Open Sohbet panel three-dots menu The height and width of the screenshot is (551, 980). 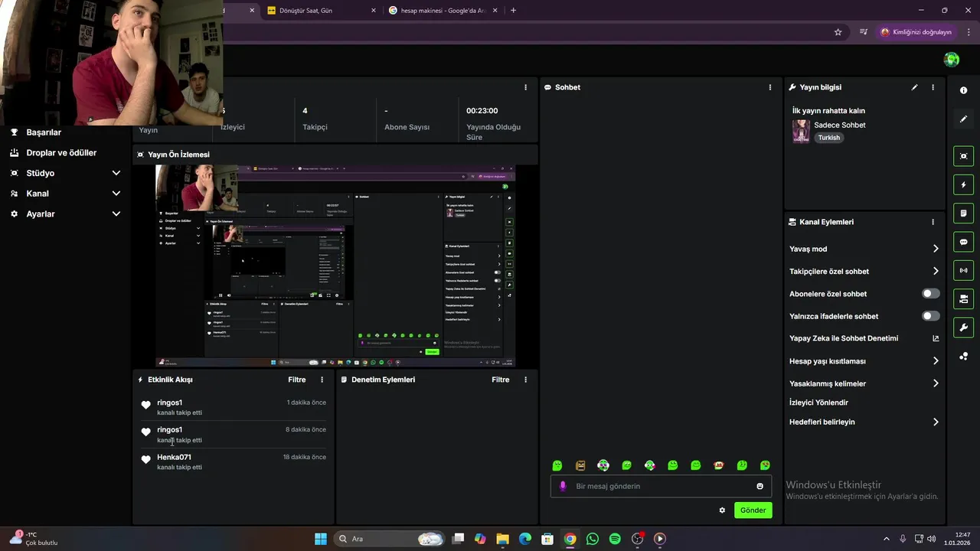[x=770, y=87]
